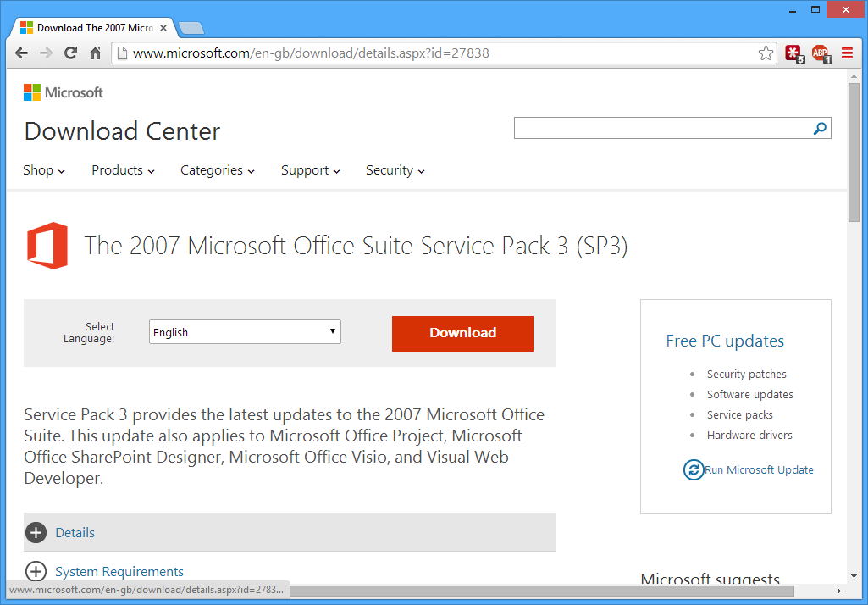The height and width of the screenshot is (605, 868).
Task: Click the search magnifier icon
Action: point(820,128)
